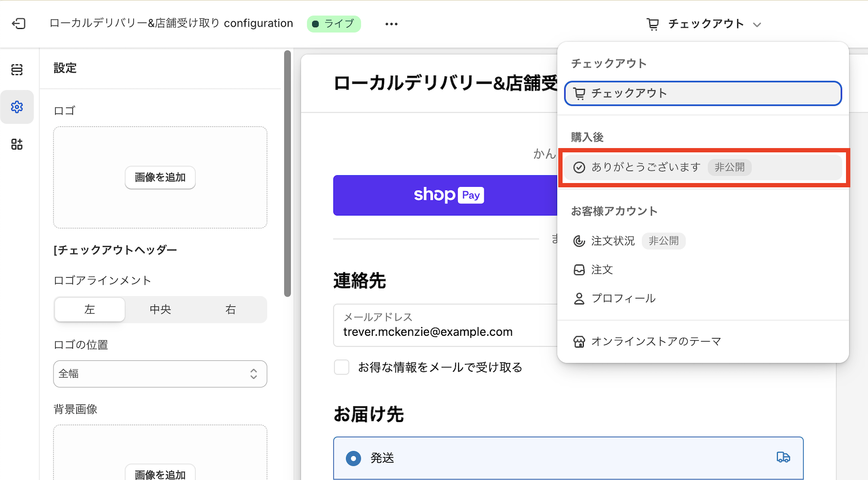868x480 pixels.
Task: Open プロフィール page from menu
Action: [x=623, y=299]
